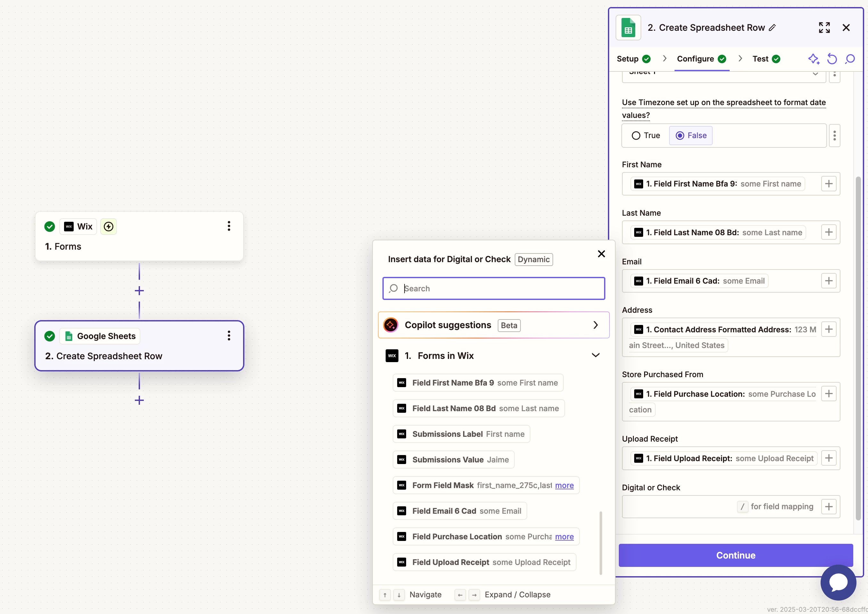Switch to the Test tab
Image resolution: width=868 pixels, height=614 pixels.
[x=766, y=59]
